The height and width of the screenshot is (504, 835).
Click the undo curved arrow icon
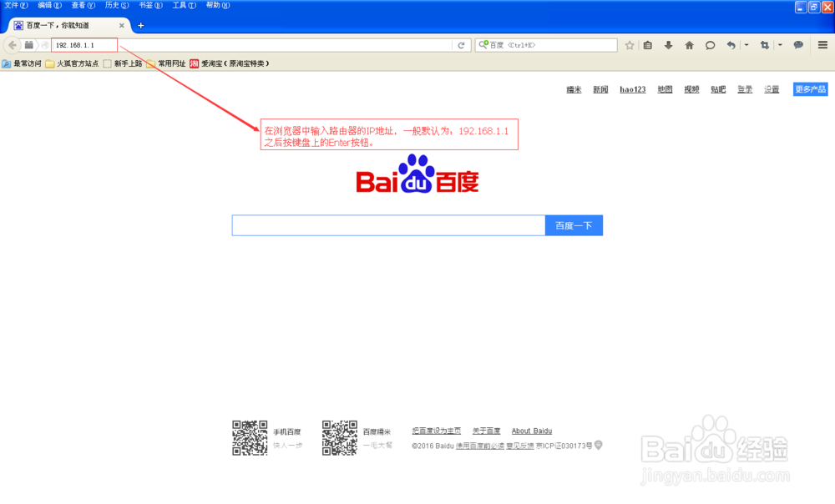[x=731, y=45]
